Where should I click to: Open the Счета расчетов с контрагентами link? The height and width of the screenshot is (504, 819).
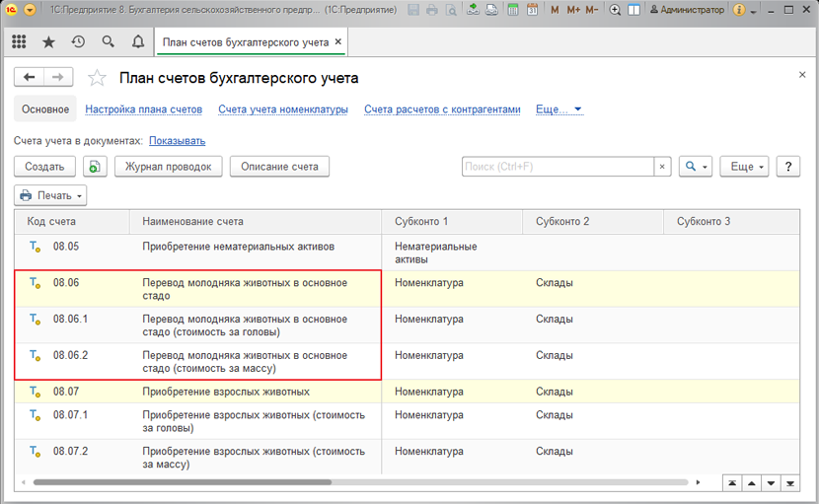click(442, 109)
